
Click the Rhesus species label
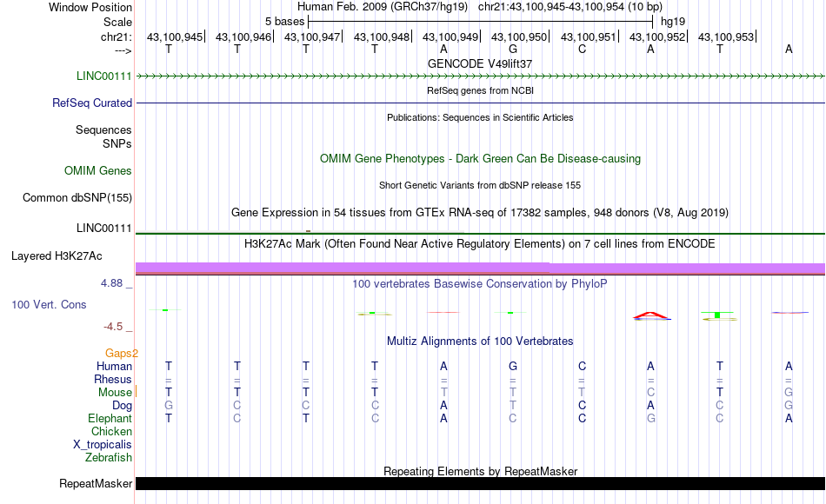(113, 379)
